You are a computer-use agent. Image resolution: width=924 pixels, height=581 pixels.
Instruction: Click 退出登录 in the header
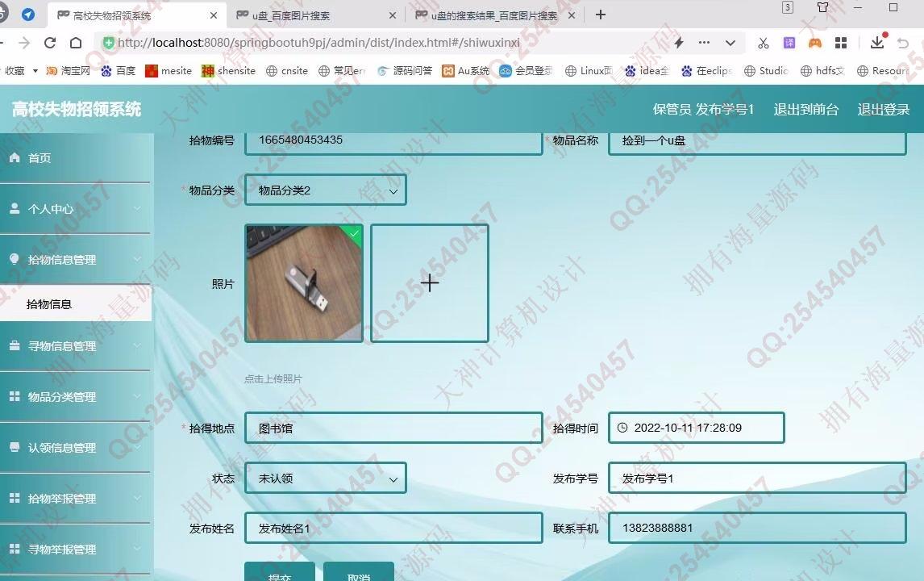point(884,109)
